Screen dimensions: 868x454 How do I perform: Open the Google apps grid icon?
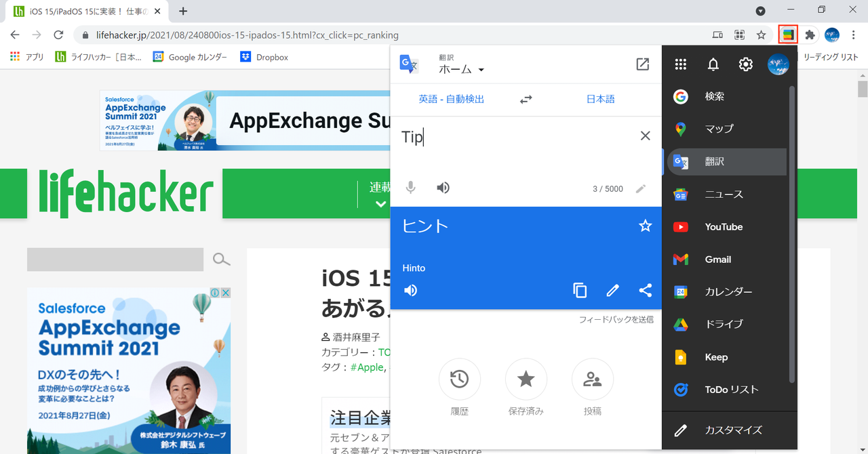[681, 64]
